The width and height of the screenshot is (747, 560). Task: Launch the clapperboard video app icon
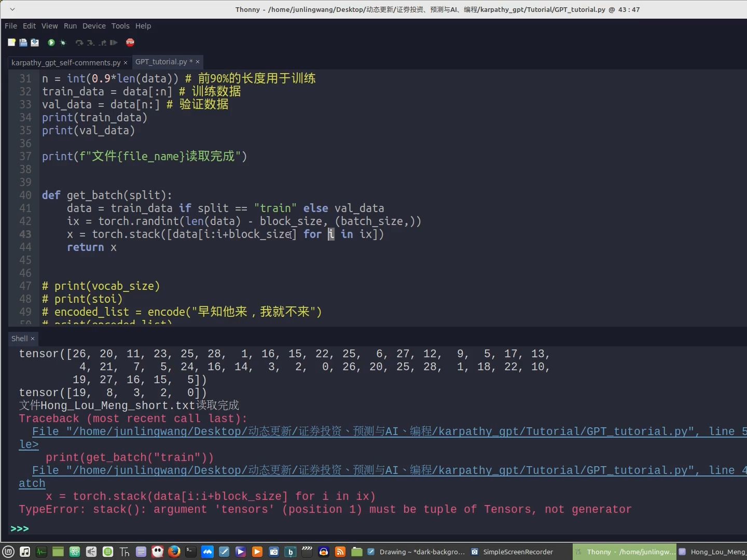[x=307, y=552]
